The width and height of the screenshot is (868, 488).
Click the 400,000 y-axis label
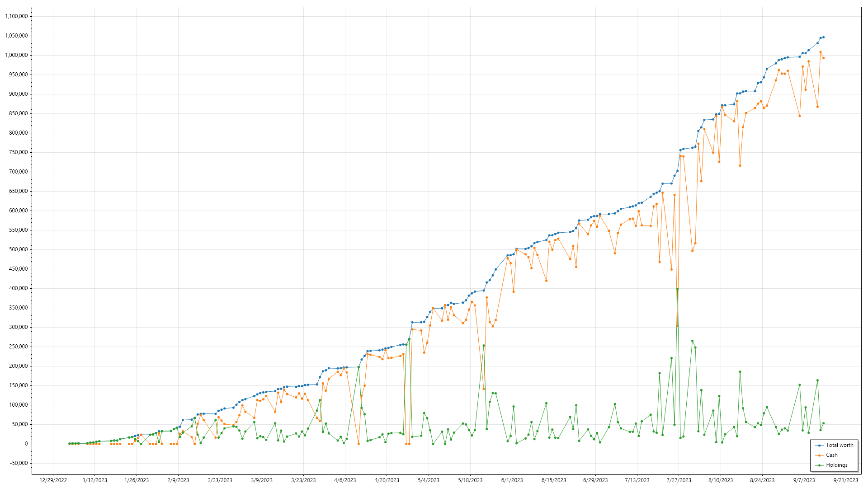19,288
